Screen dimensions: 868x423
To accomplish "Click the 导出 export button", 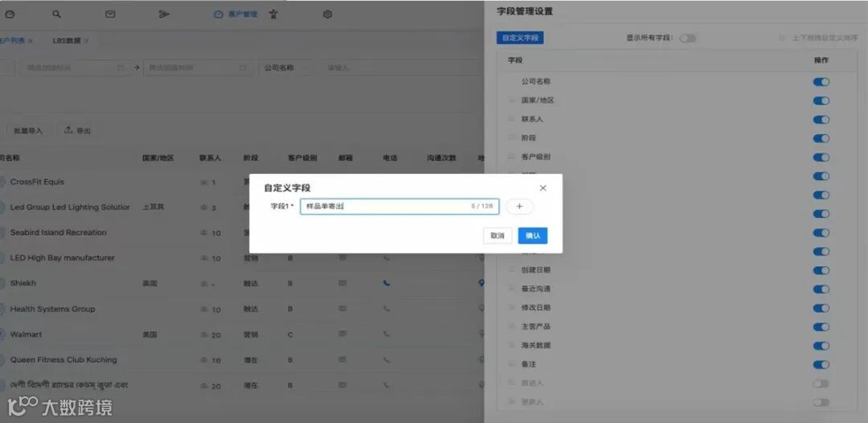I will pos(77,130).
